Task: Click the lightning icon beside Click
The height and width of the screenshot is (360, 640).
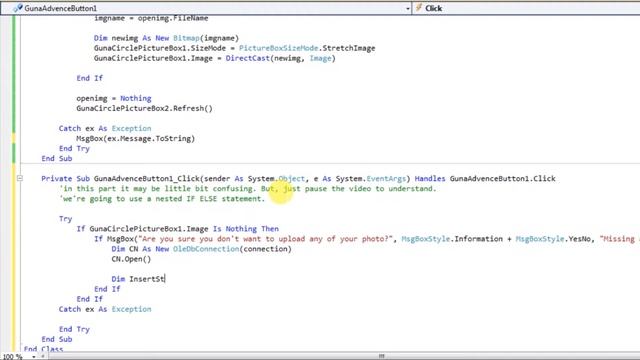Action: click(419, 8)
